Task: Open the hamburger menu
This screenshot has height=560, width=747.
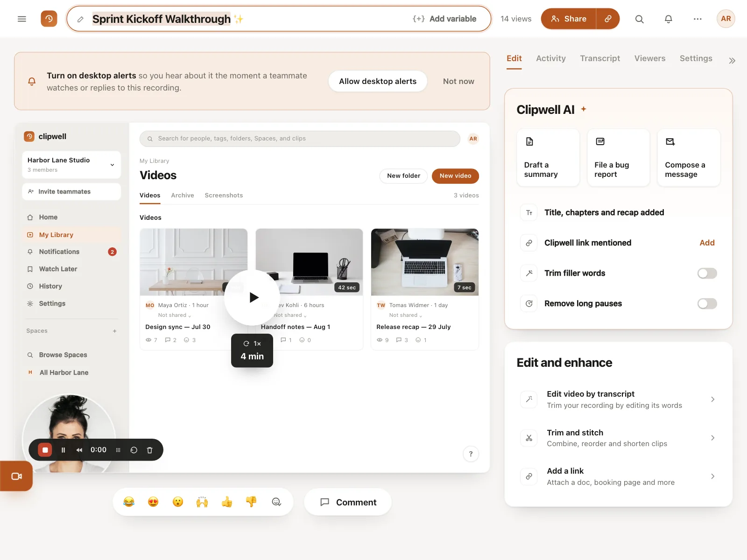Action: coord(22,19)
